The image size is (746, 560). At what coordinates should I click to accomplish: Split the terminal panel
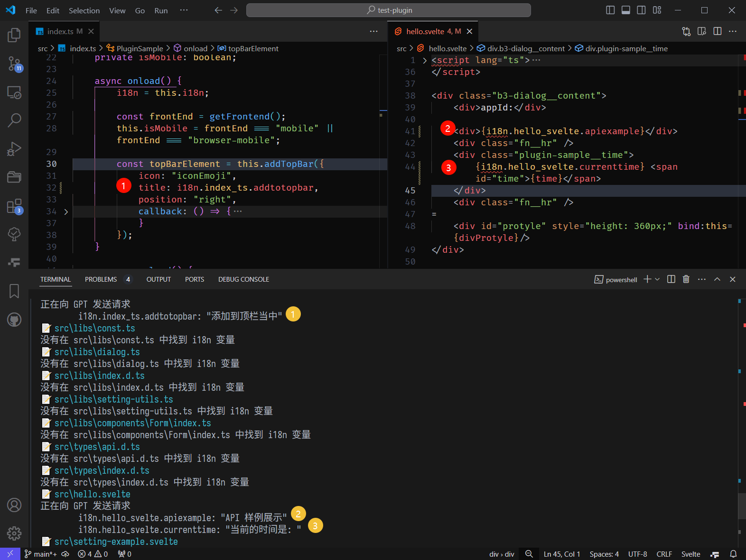tap(671, 279)
